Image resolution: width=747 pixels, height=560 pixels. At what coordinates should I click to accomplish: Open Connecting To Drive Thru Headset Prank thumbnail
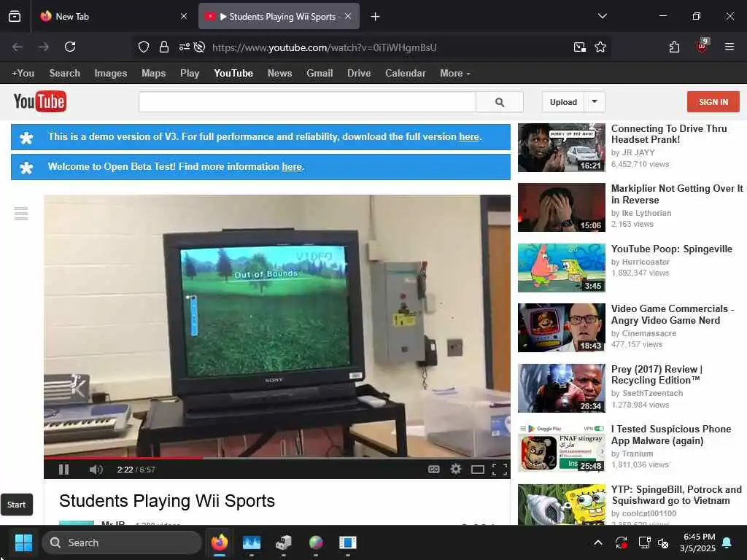562,147
